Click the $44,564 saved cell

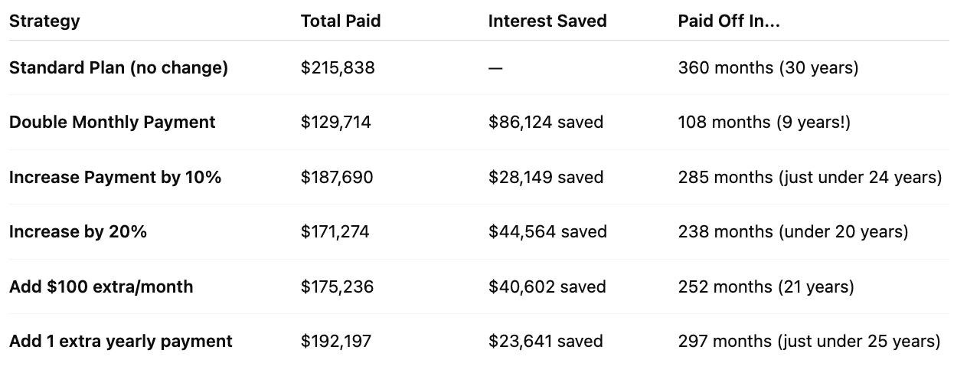click(x=547, y=231)
